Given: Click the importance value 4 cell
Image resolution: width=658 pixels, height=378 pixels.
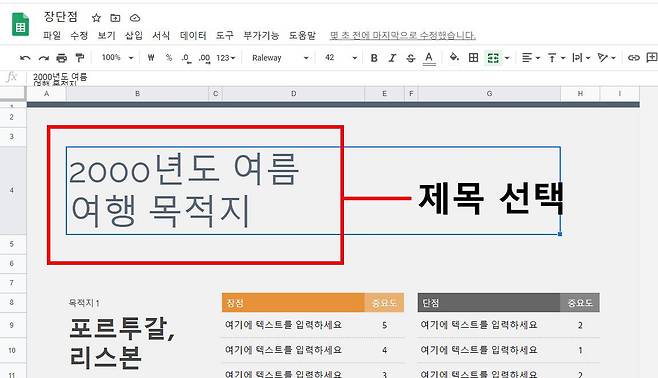Looking at the screenshot, I should tap(384, 350).
